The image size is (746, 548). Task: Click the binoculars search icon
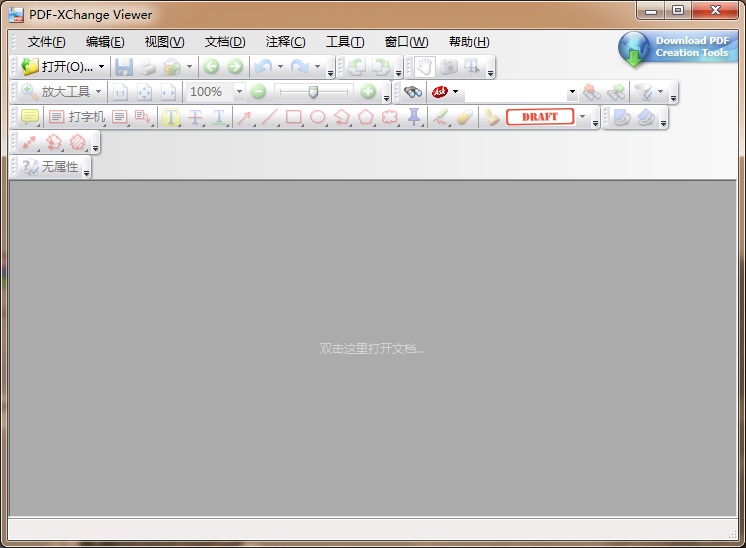click(x=412, y=92)
